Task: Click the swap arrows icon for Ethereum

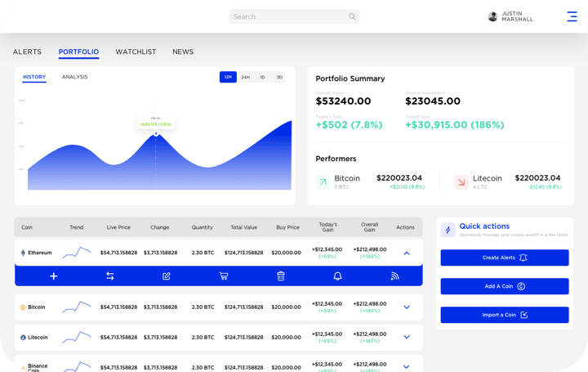Action: (x=110, y=276)
